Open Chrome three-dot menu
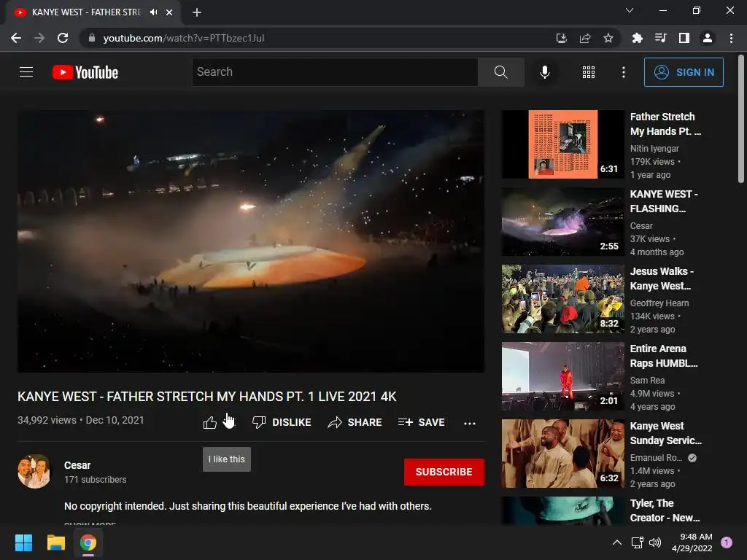Screen dimensions: 747x560 [731, 38]
